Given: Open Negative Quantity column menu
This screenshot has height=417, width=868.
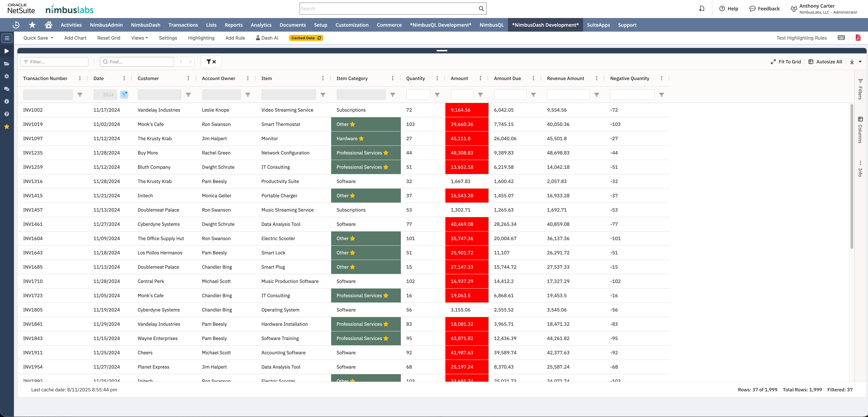Looking at the screenshot, I should (x=661, y=78).
